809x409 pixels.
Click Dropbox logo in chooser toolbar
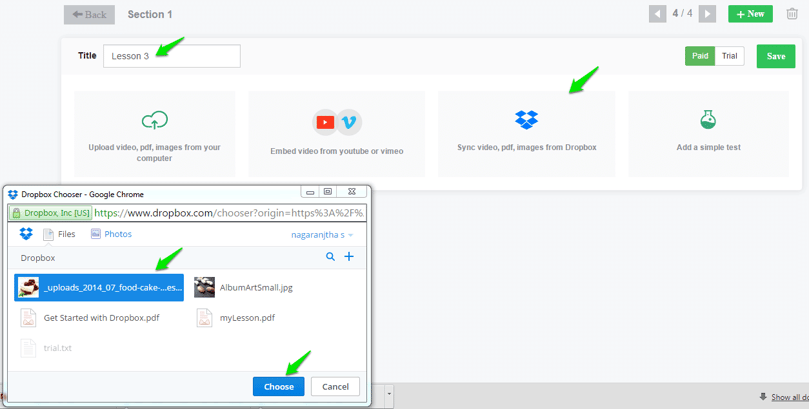click(x=26, y=234)
